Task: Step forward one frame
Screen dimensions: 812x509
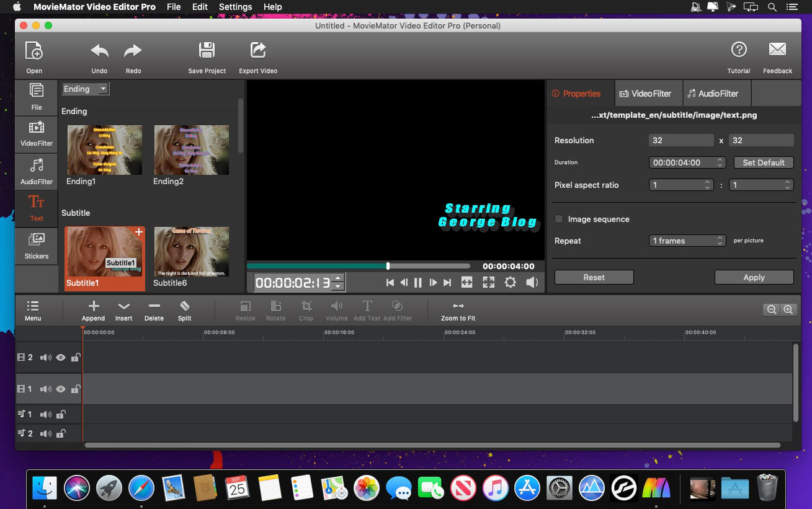Action: (433, 283)
